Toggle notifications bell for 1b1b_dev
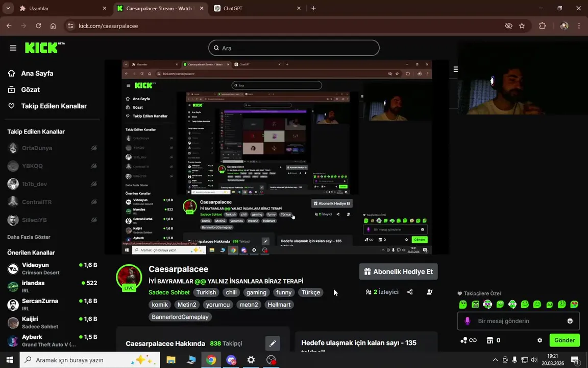The width and height of the screenshot is (588, 368). (94, 184)
